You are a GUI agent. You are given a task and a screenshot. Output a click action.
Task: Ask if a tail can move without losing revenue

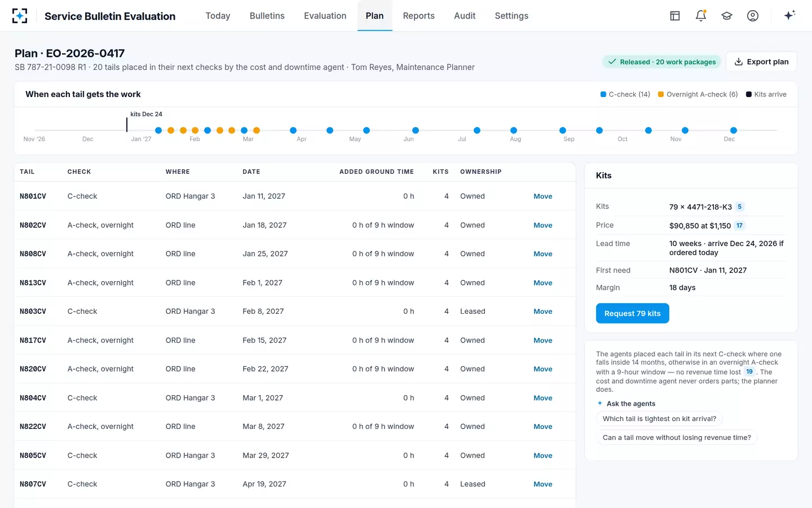[x=677, y=437]
